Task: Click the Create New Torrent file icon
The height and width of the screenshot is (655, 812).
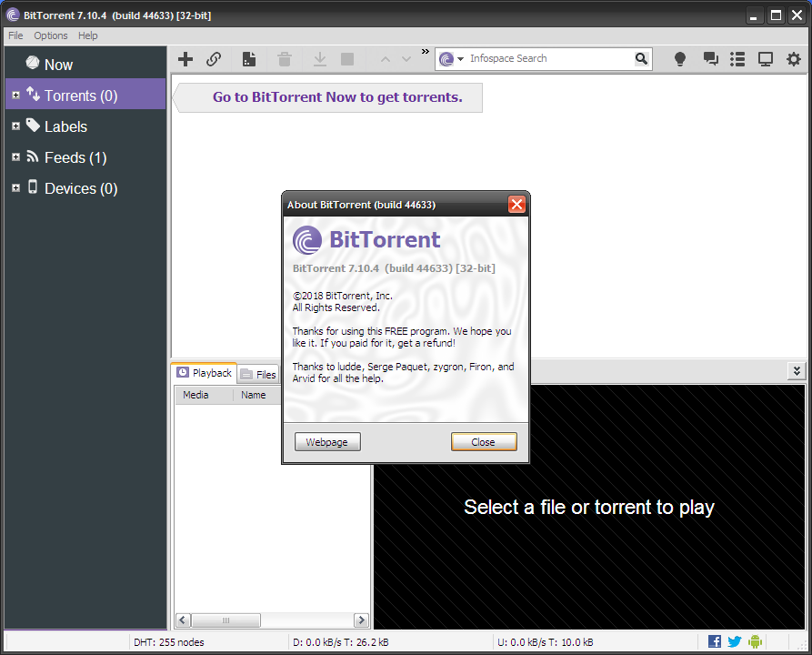Action: coord(249,59)
